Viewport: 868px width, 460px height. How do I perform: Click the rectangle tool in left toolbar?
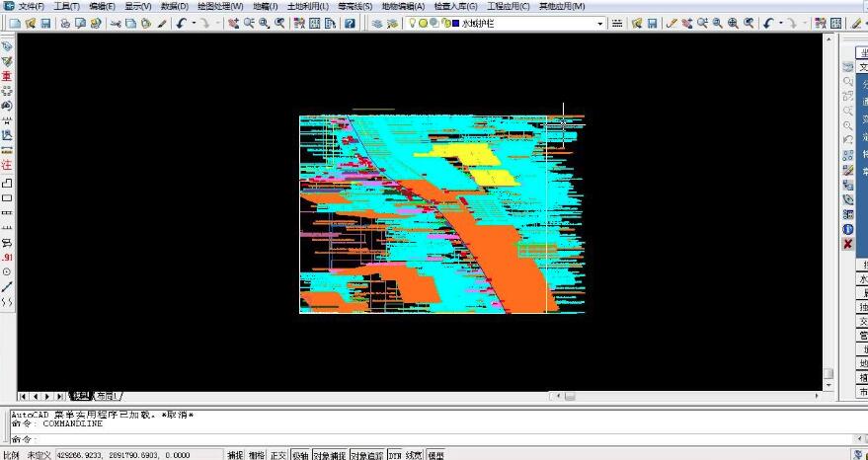click(7, 197)
